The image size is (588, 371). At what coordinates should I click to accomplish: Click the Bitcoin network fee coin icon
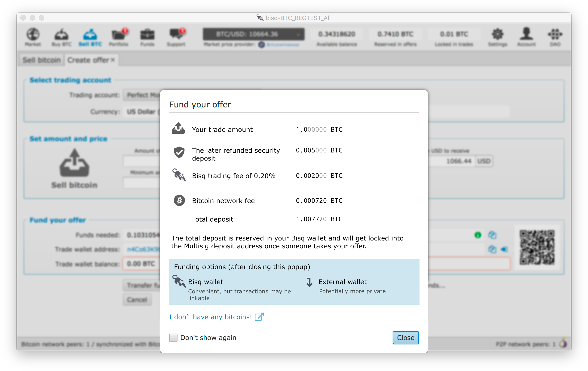[x=179, y=200]
